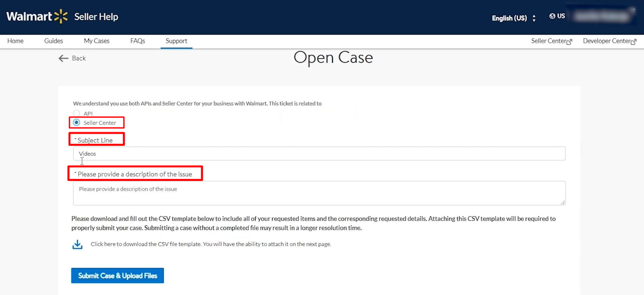Click the globe US region icon
The image size is (644, 295).
(x=552, y=16)
